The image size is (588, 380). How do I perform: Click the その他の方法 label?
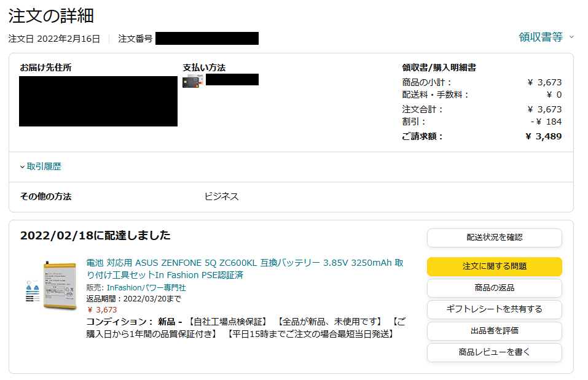45,196
